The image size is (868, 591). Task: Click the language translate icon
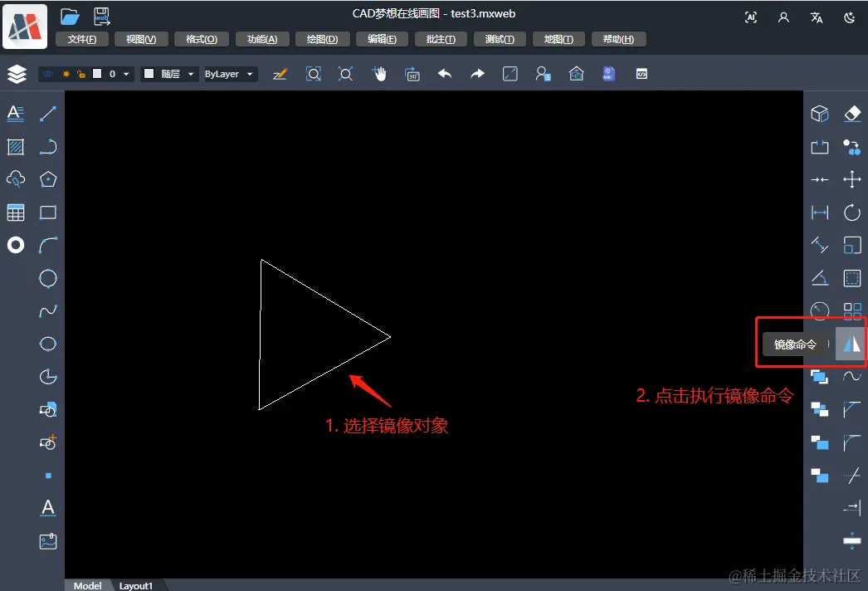[817, 17]
